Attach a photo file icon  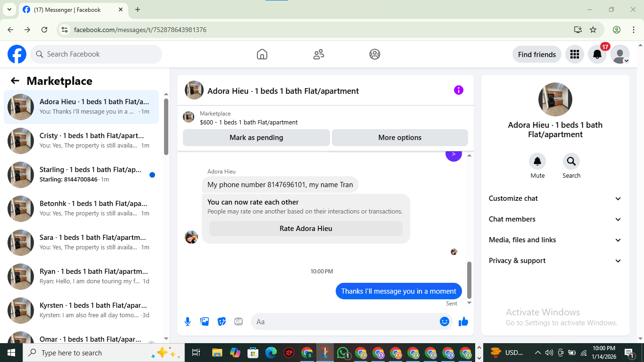(205, 321)
